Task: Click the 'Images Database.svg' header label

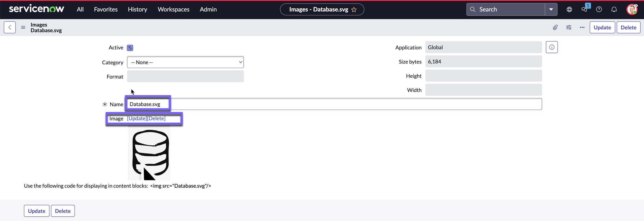Action: (x=46, y=27)
